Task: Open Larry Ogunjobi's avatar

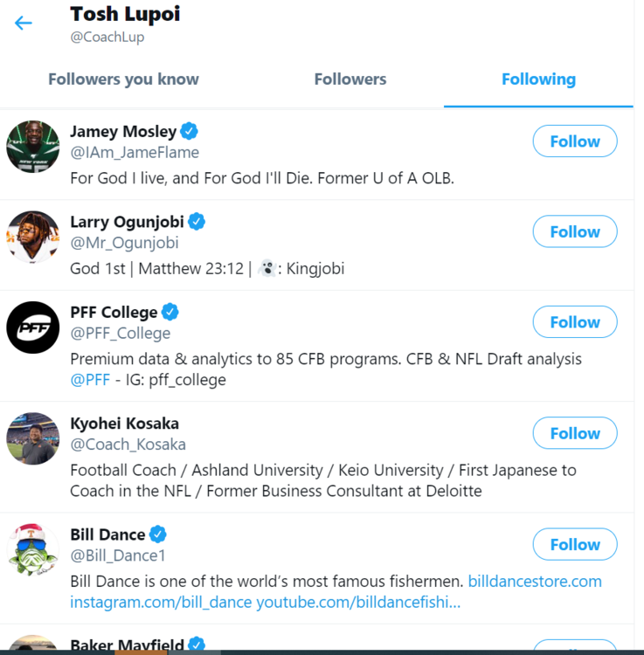Action: coord(33,237)
